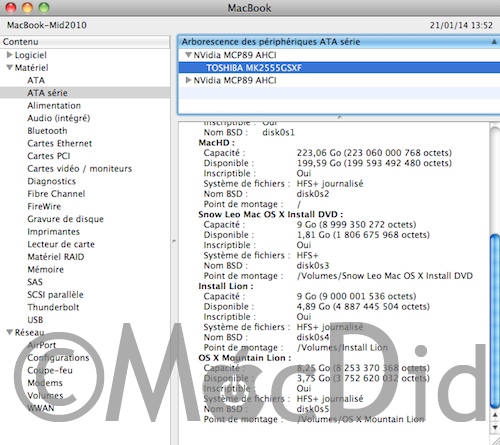Sort by the Arborescence column header arrow
This screenshot has height=445, width=500.
pos(494,42)
